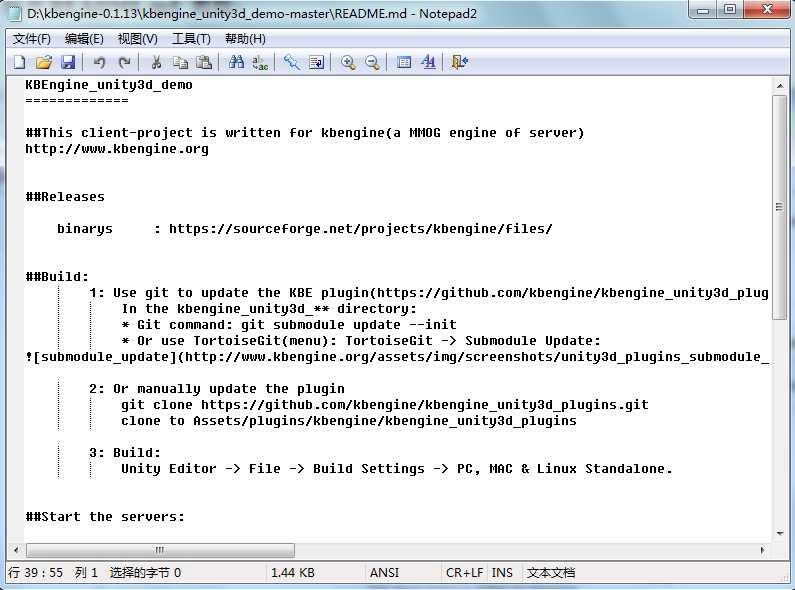
Task: Click the sourceforge.net kbengine files URL
Action: tap(360, 229)
